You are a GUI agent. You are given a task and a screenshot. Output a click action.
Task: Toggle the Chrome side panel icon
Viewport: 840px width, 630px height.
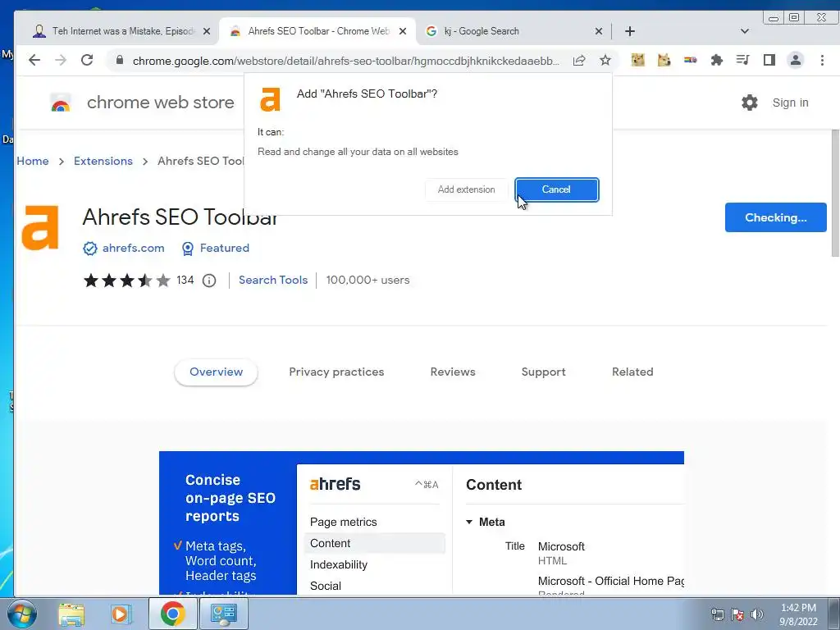tap(769, 60)
